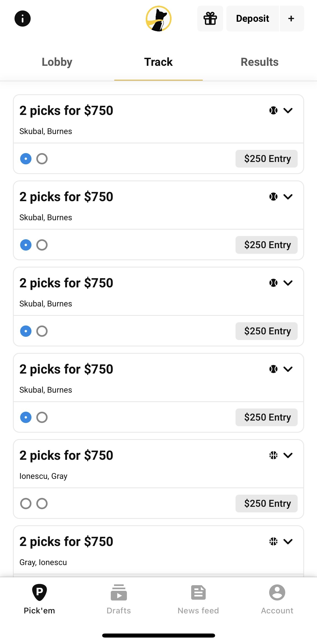Tap baseball icon on first Skubal, Burnes entry

click(x=273, y=110)
